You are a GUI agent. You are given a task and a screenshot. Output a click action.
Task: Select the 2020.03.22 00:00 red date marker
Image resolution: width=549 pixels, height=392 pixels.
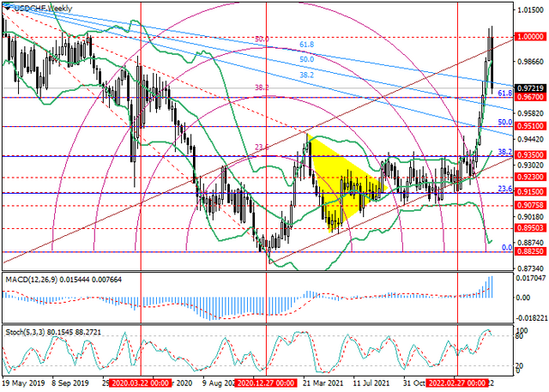point(141,383)
